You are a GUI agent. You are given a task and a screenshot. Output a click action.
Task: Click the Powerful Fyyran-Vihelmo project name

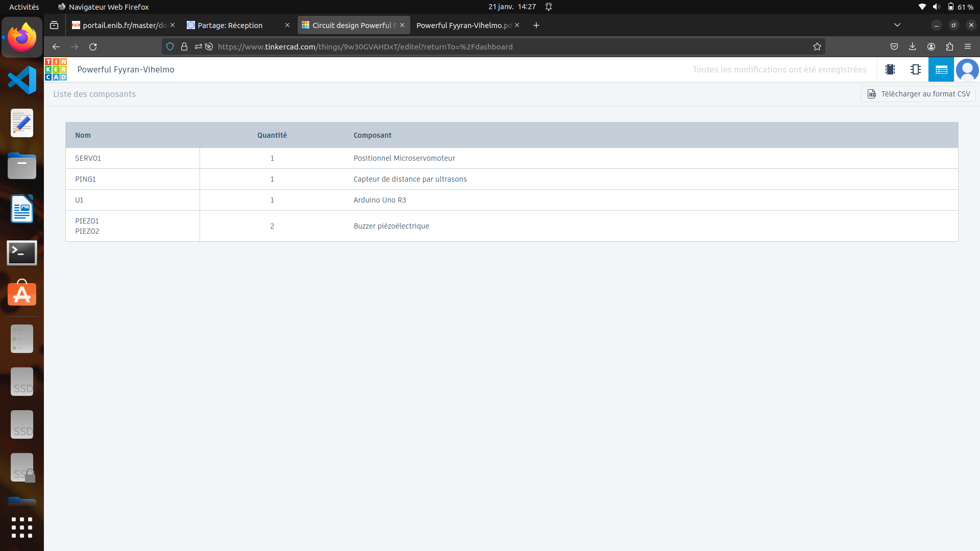[x=126, y=69]
